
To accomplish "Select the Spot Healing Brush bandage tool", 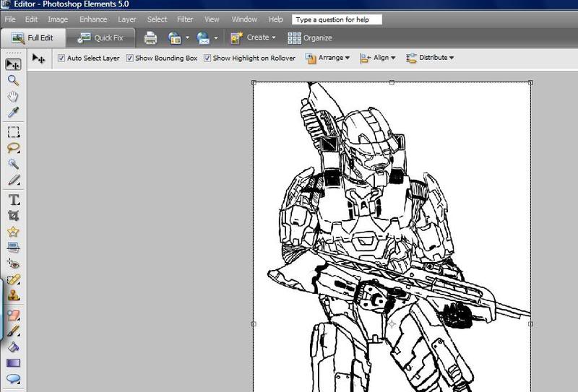I will (x=13, y=279).
